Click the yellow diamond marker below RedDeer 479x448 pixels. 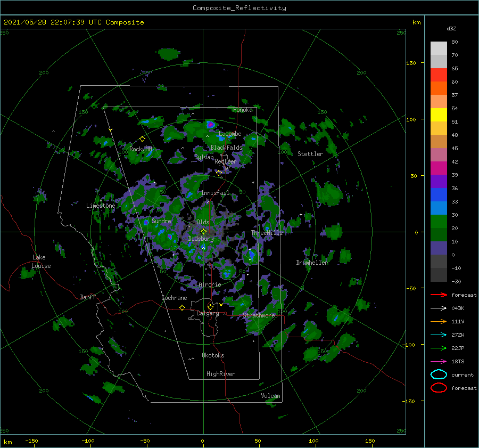[219, 173]
